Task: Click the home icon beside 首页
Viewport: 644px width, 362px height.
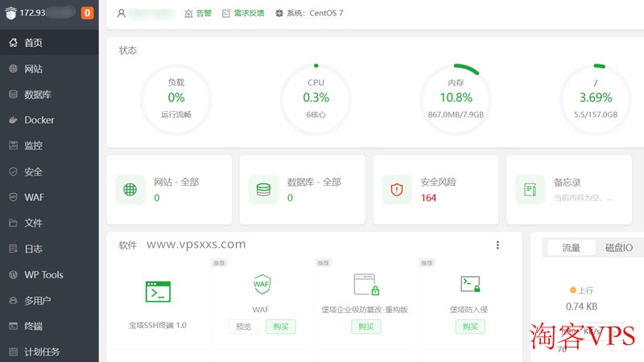Action: click(x=13, y=43)
